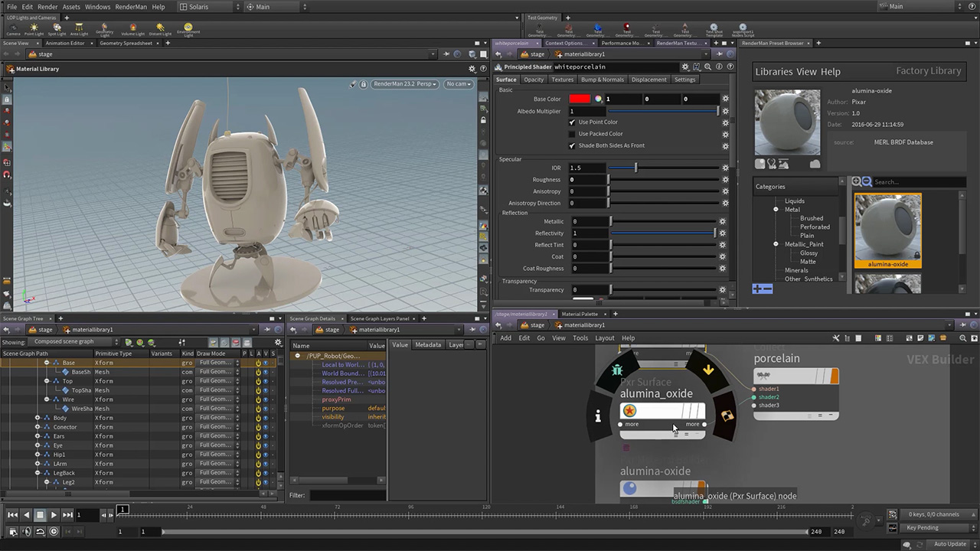980x551 pixels.
Task: Select the Spot Light shelf tool
Action: 57,29
